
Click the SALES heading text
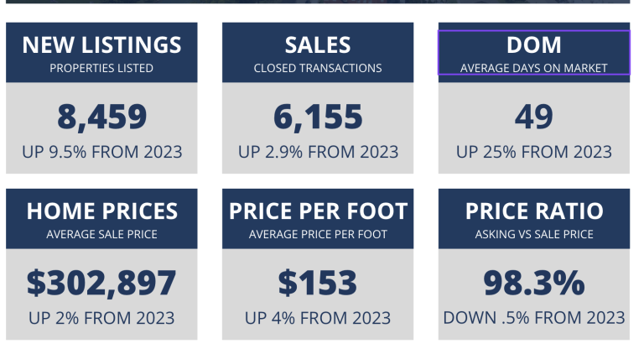coord(318,44)
